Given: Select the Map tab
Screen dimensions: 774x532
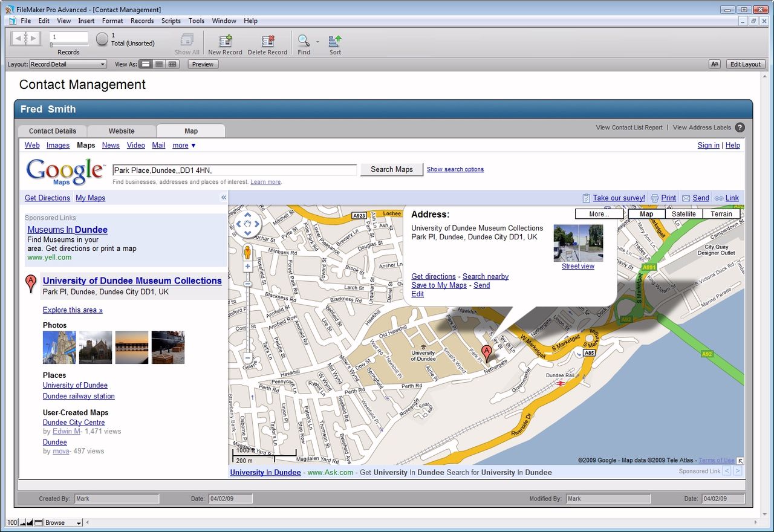Looking at the screenshot, I should point(191,131).
